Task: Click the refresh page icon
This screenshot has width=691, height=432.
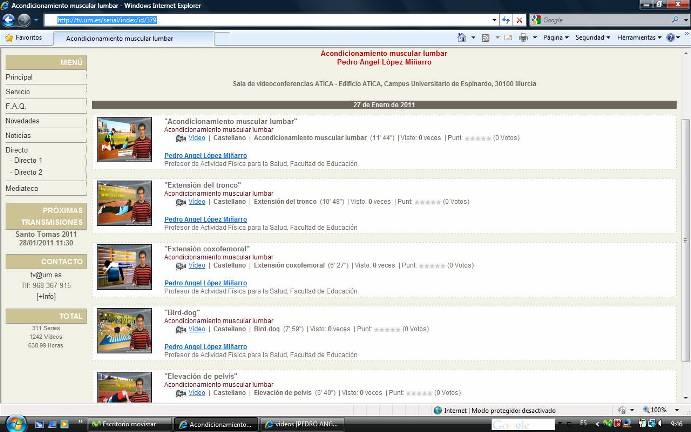Action: pos(507,20)
